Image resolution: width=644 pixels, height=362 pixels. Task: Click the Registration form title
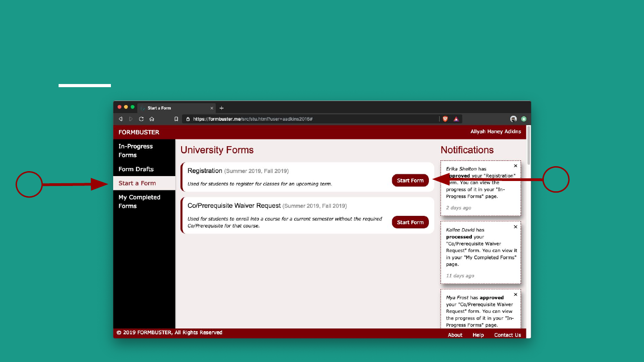205,171
